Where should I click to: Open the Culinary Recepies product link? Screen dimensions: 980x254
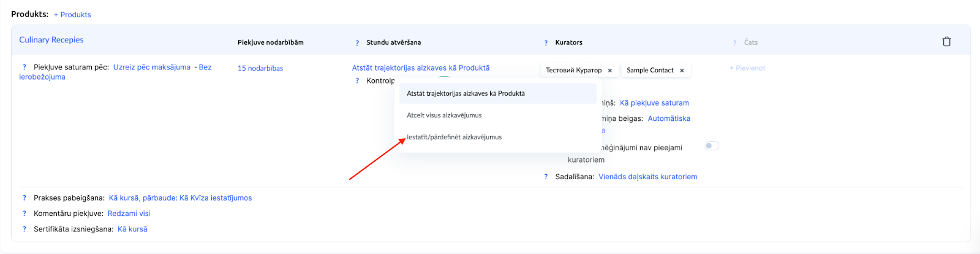(x=51, y=40)
